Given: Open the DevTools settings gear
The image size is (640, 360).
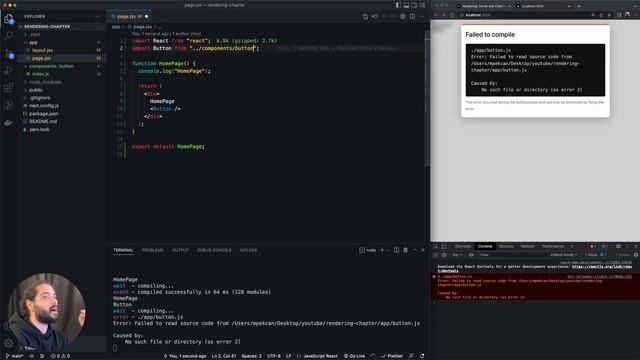Looking at the screenshot, I should (x=618, y=246).
